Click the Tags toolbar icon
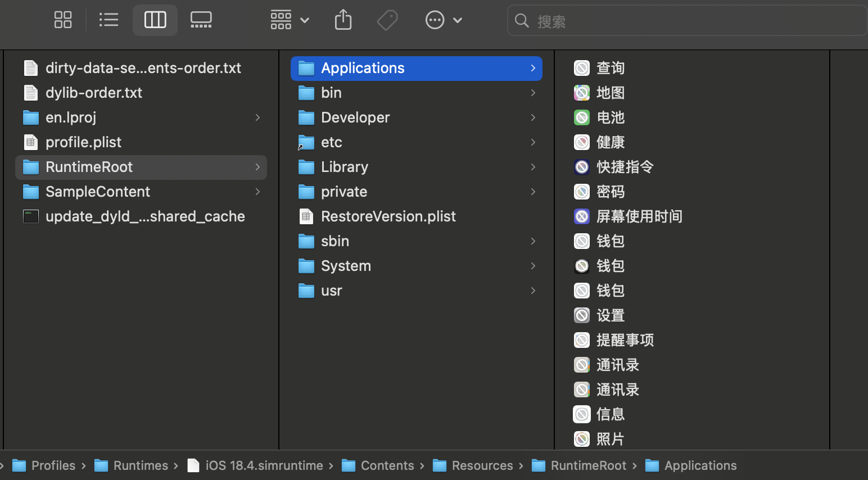The width and height of the screenshot is (868, 480). click(x=387, y=20)
